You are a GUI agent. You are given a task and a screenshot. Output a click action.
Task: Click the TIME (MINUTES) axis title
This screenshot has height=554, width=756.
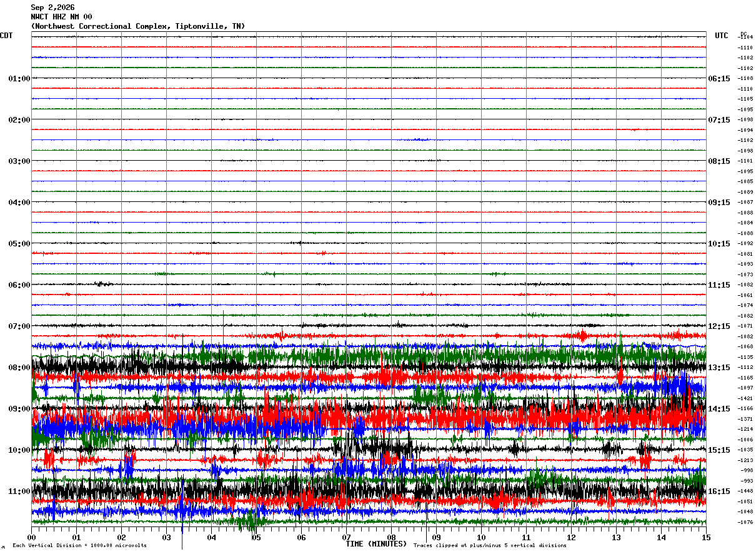(376, 544)
